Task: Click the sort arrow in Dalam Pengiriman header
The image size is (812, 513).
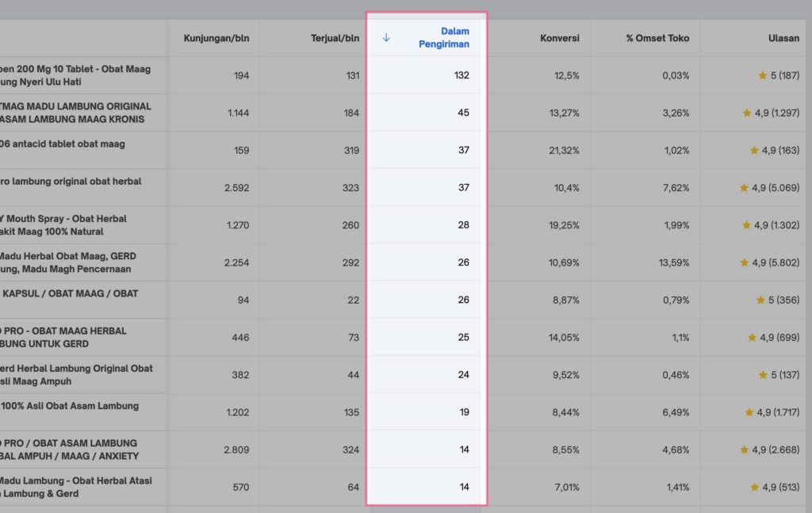Action: [386, 37]
